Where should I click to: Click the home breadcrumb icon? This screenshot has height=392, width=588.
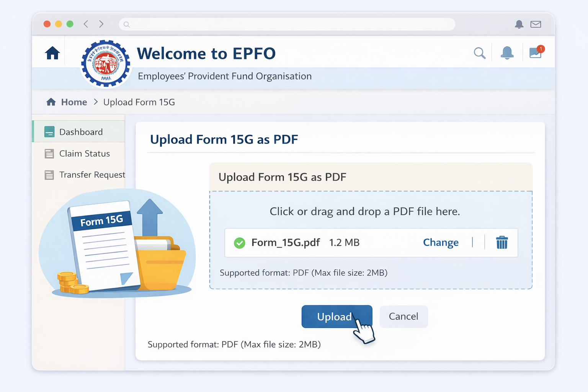click(51, 102)
